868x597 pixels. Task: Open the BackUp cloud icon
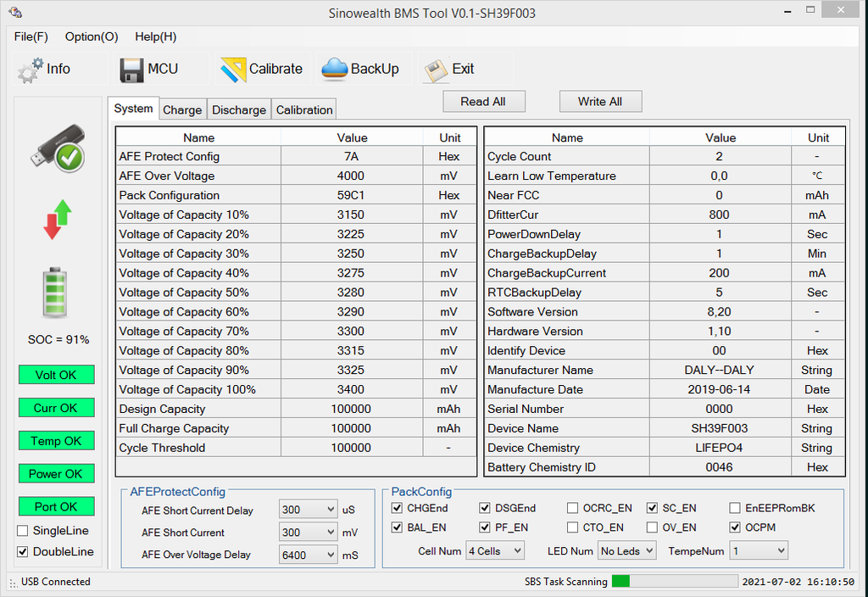pos(336,70)
